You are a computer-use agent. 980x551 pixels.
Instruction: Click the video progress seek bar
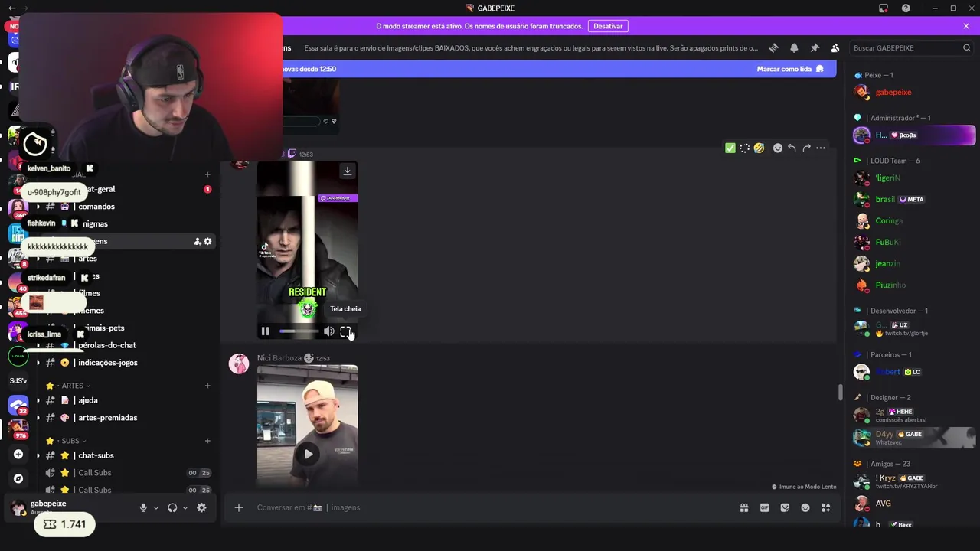tap(299, 331)
